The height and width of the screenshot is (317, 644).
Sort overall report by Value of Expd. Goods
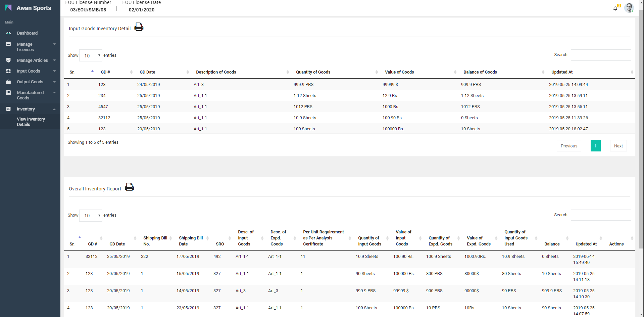click(x=480, y=238)
